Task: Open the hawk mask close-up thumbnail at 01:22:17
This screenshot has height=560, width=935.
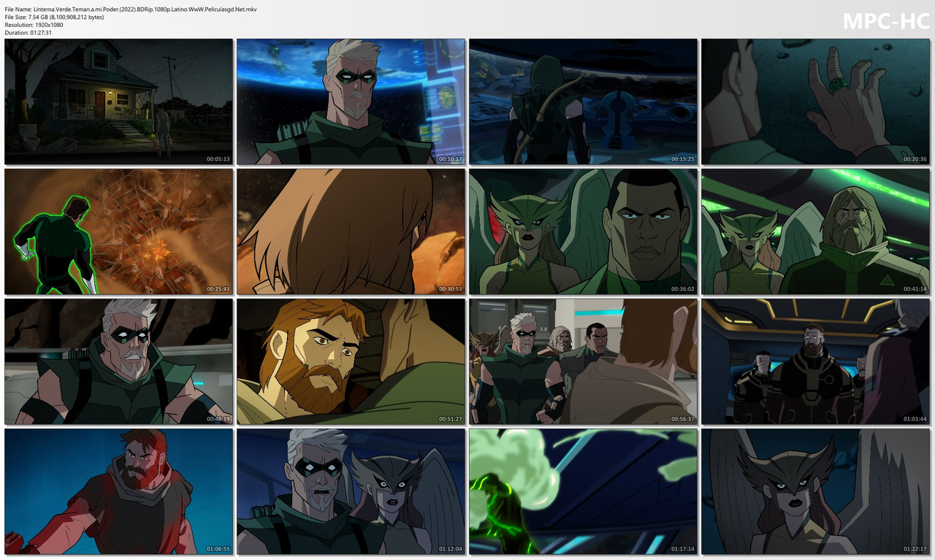Action: click(815, 491)
